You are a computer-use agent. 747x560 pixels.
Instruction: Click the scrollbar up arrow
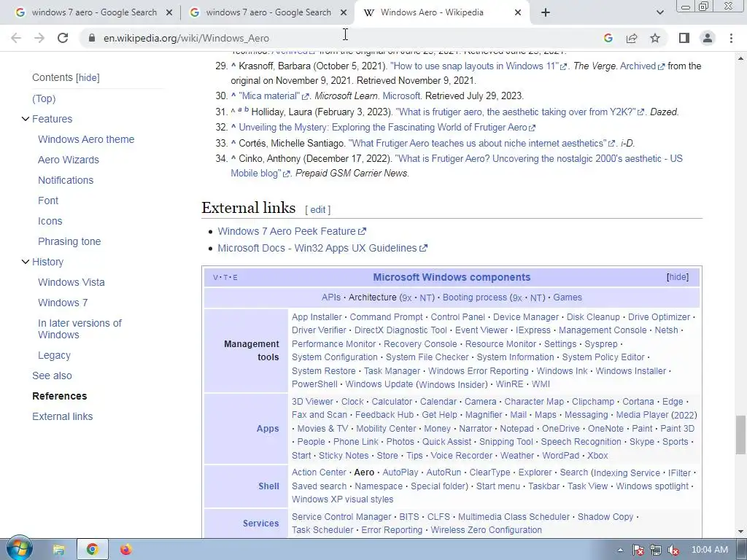click(x=740, y=58)
